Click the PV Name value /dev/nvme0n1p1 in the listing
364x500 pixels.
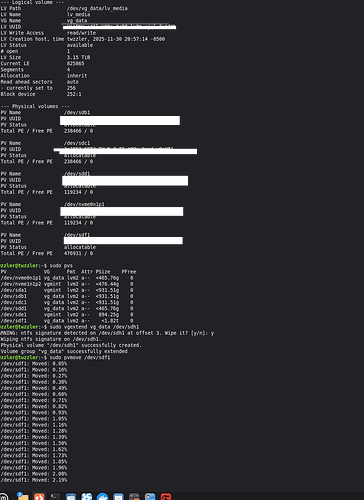pos(84,204)
